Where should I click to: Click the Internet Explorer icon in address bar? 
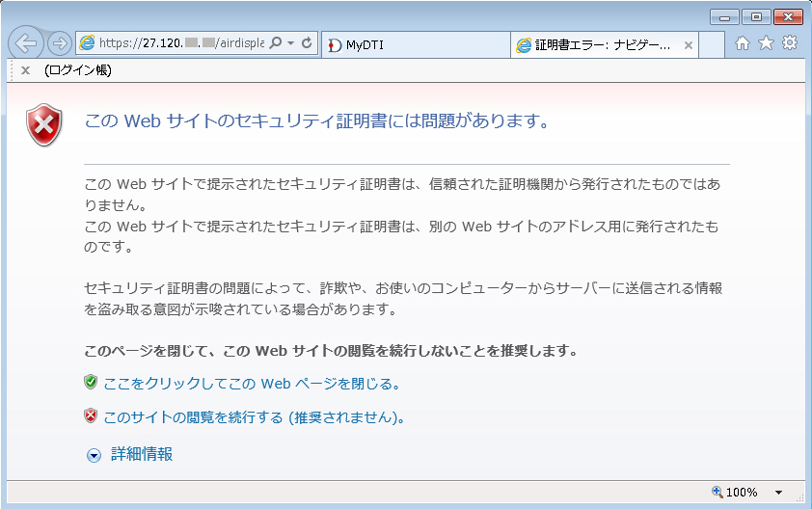click(88, 43)
